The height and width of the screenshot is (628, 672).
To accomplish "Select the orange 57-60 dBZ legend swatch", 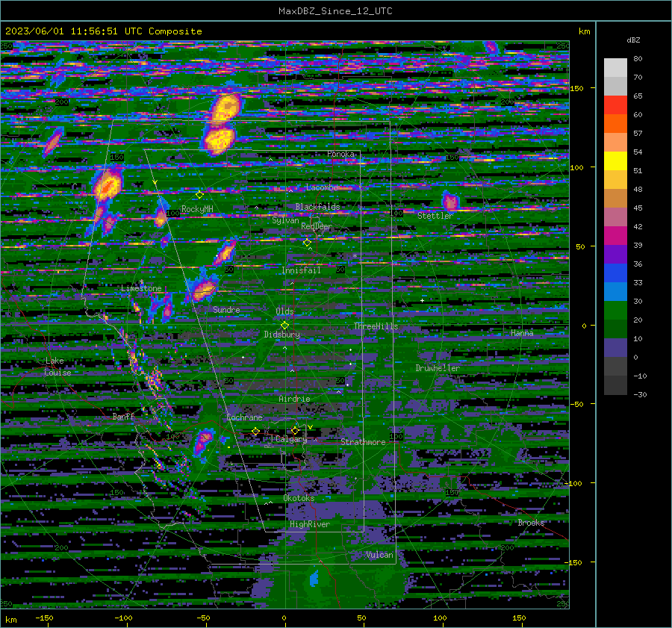I will point(615,124).
